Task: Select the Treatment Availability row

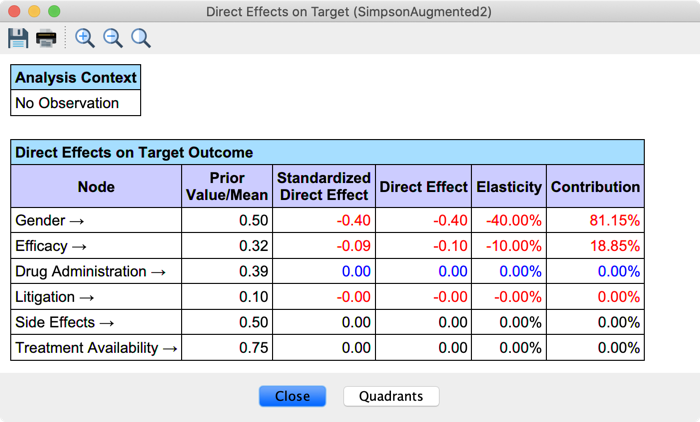Action: pyautogui.click(x=96, y=348)
